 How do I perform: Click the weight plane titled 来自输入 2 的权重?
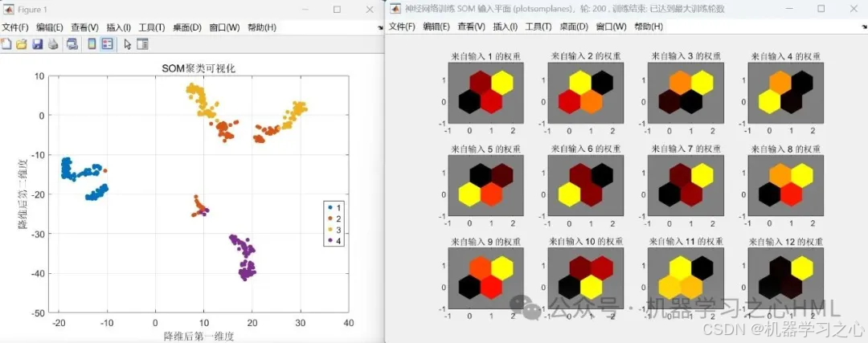(586, 92)
